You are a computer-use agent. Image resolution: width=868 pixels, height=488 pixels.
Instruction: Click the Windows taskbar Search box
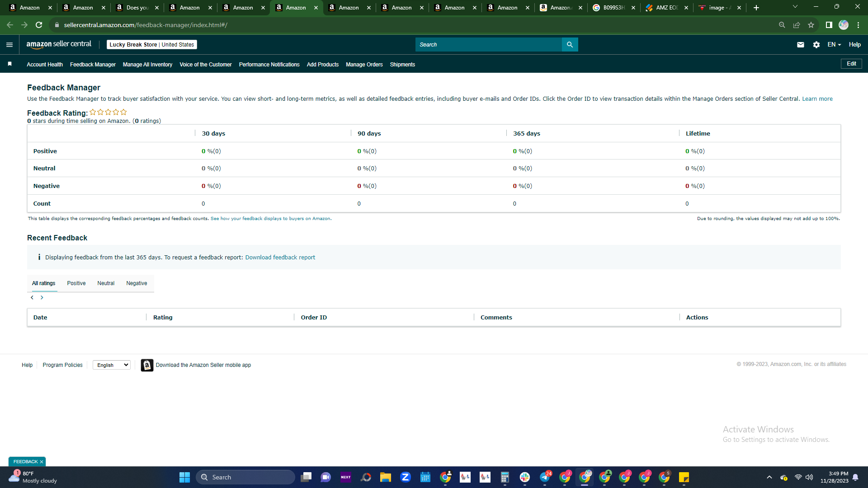pos(245,477)
